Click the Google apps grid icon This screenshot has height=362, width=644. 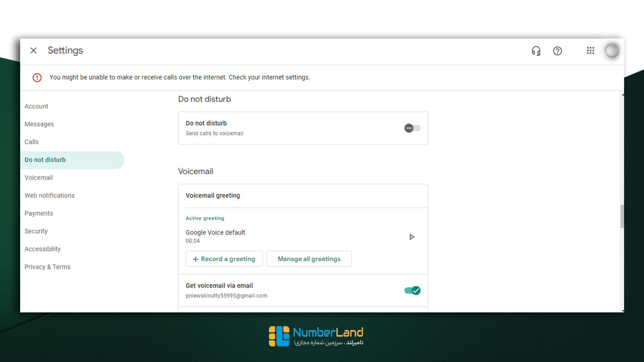(590, 50)
